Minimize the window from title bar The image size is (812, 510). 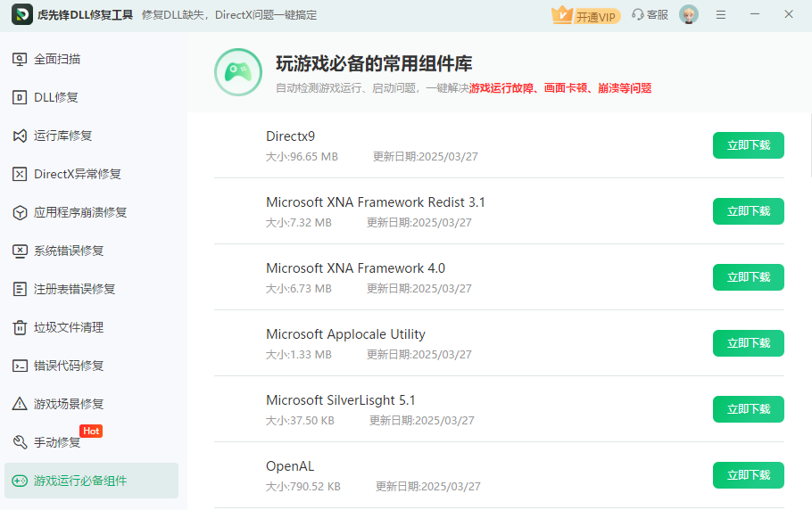pos(755,14)
